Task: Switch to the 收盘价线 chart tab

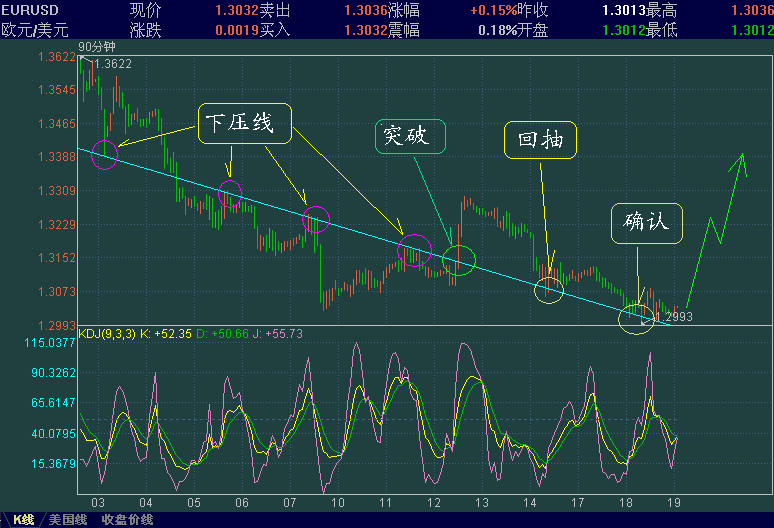Action: click(x=127, y=520)
